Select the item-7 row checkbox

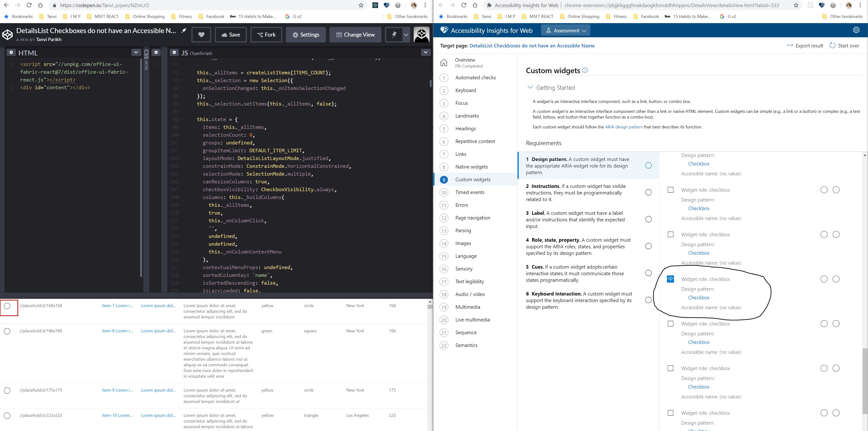[7, 306]
